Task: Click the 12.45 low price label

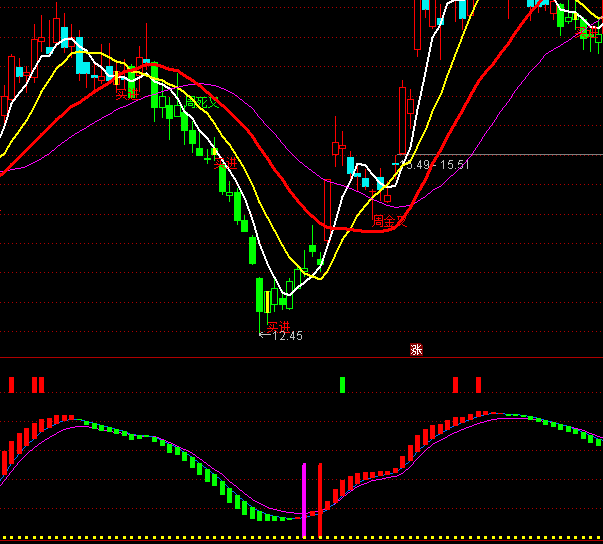Action: 286,336
